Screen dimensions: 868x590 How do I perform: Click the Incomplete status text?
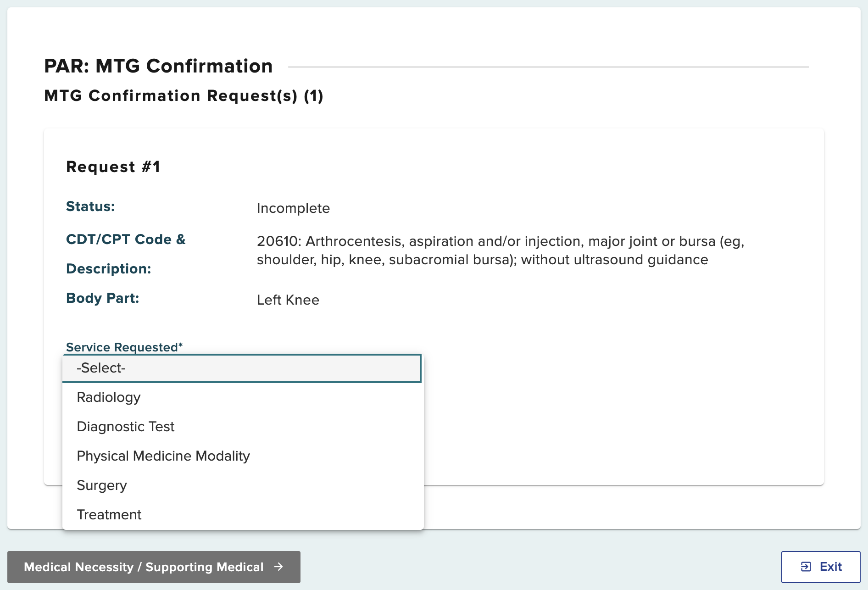[293, 208]
